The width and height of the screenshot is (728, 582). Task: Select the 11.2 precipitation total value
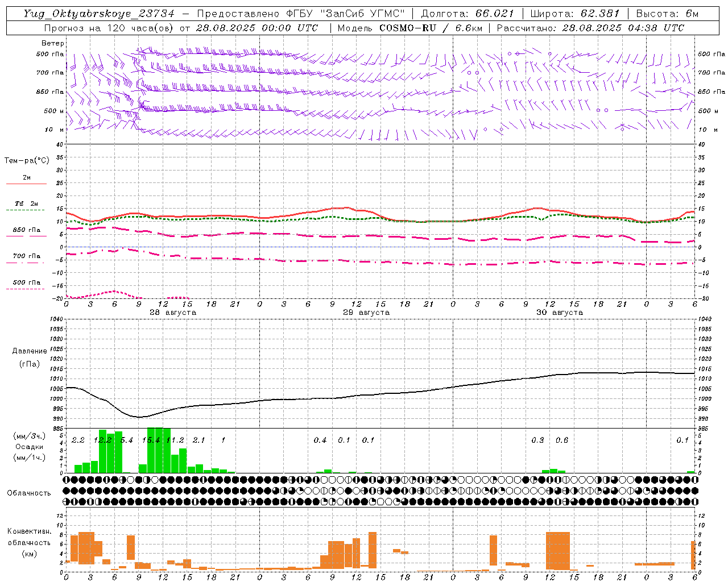click(175, 440)
